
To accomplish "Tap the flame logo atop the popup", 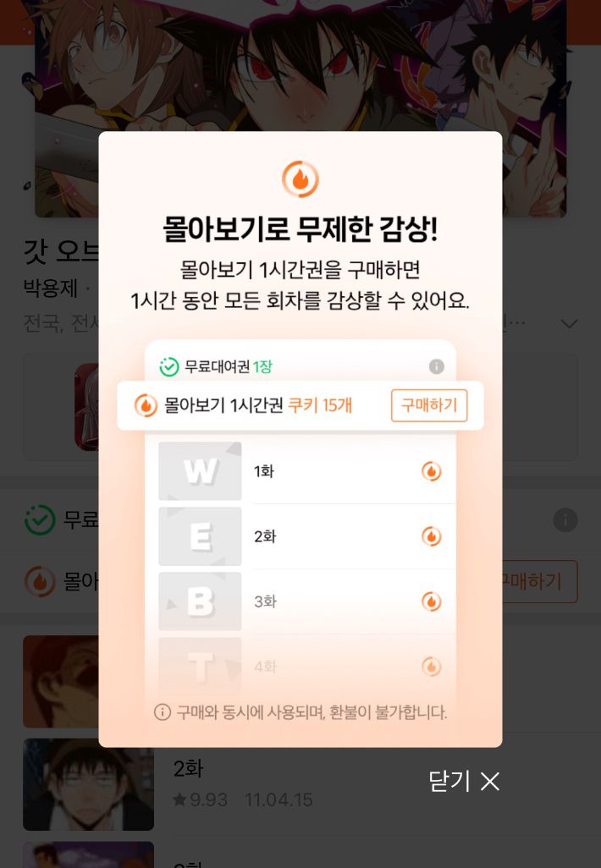I will click(300, 179).
